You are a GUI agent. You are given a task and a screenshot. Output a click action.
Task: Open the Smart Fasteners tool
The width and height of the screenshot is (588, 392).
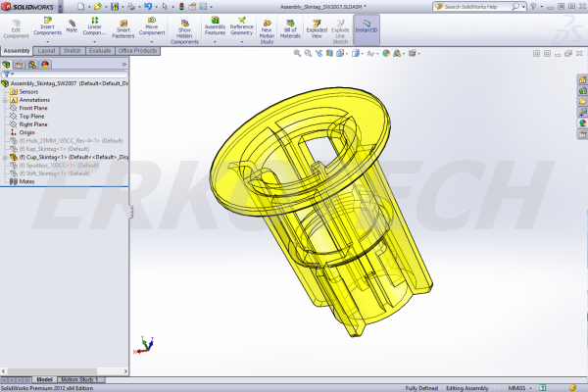[x=123, y=27]
